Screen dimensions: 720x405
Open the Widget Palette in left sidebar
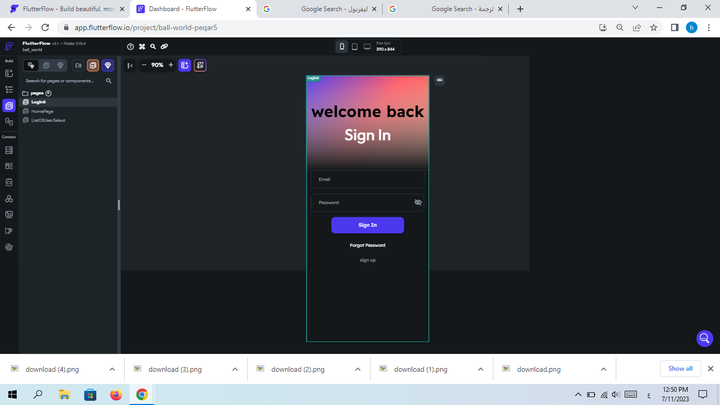tap(9, 74)
